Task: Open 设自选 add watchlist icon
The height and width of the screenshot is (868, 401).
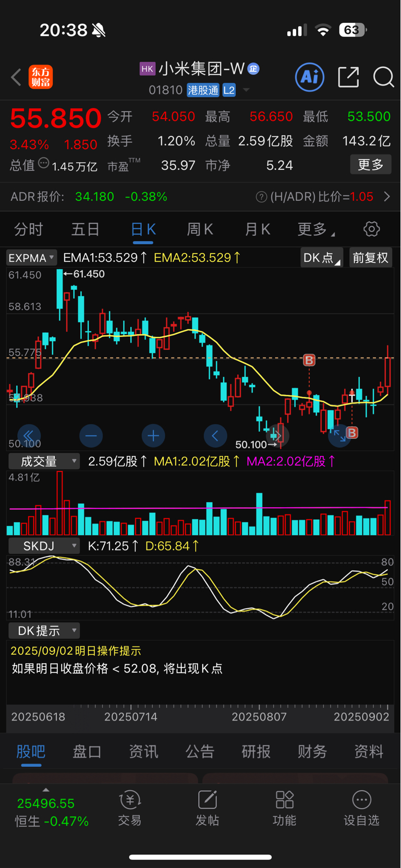Action: (x=361, y=809)
